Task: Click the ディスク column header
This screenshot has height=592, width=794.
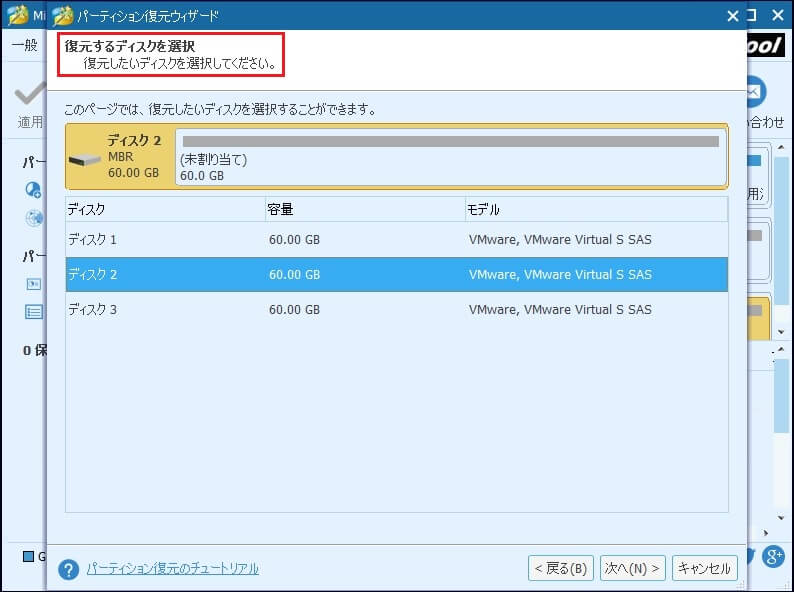Action: [x=165, y=209]
